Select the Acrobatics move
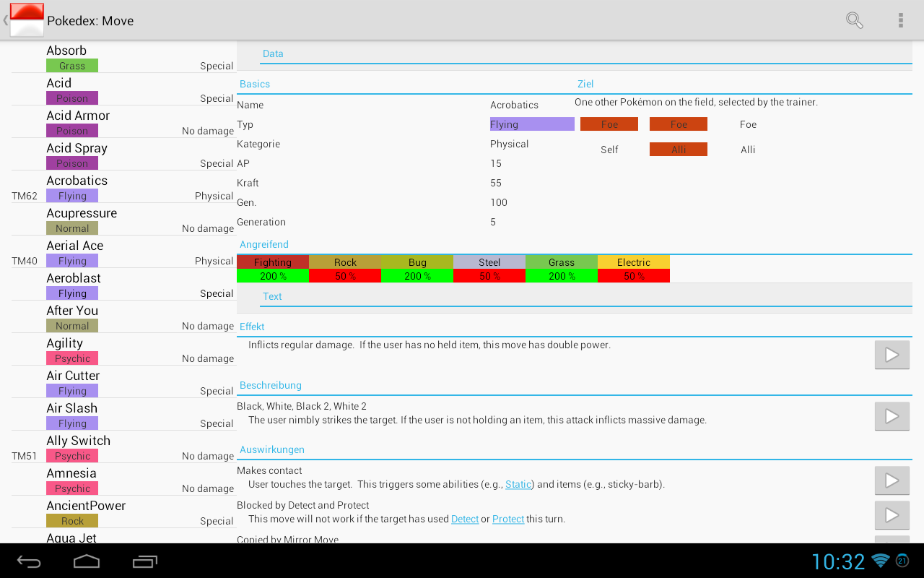The image size is (924, 578). point(123,188)
